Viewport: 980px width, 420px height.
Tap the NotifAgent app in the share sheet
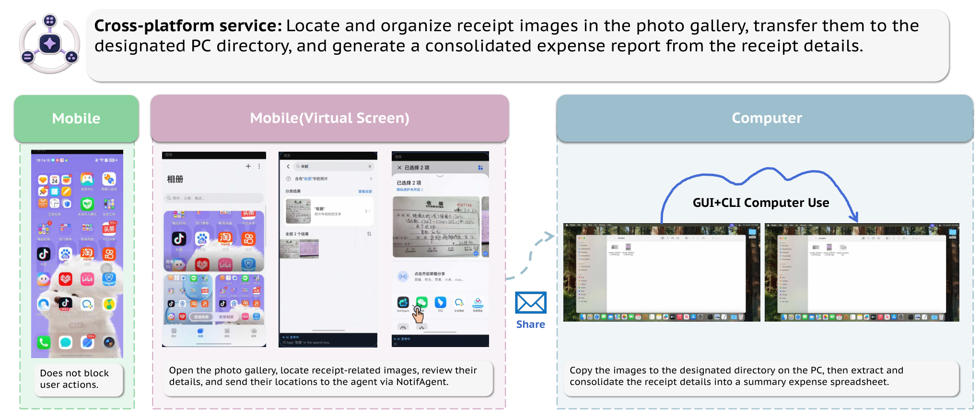coord(403,302)
